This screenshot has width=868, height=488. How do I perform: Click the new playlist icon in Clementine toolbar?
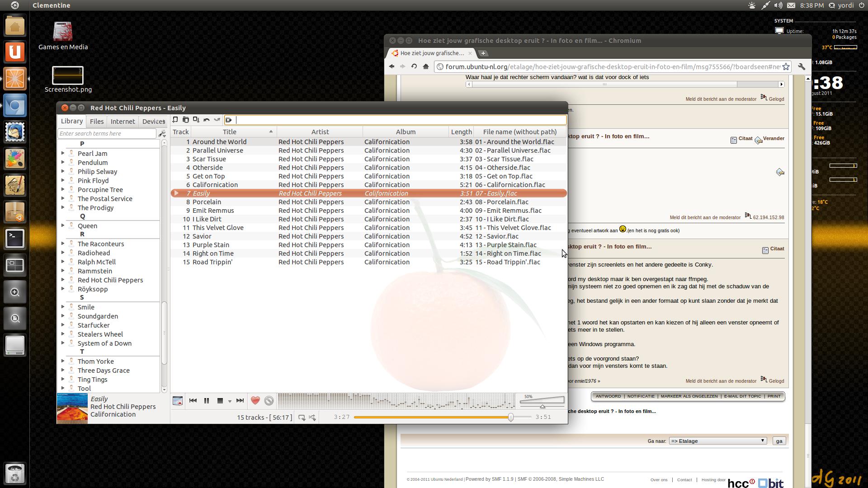(x=175, y=120)
